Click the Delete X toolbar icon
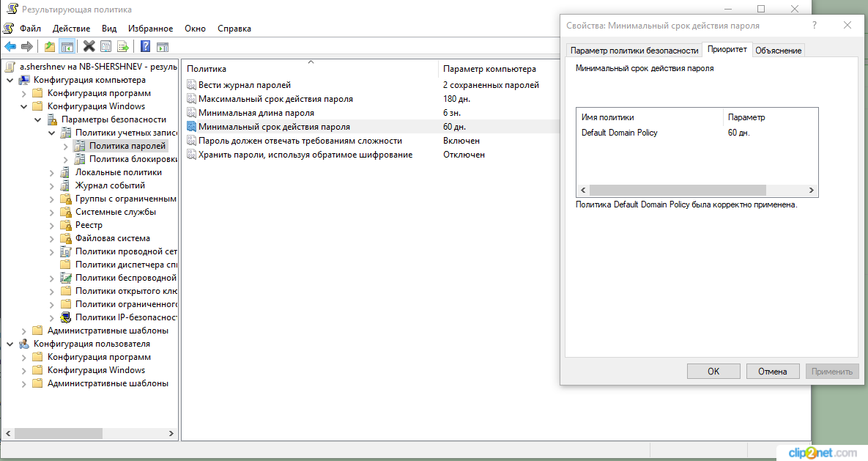The image size is (868, 461). pos(89,47)
